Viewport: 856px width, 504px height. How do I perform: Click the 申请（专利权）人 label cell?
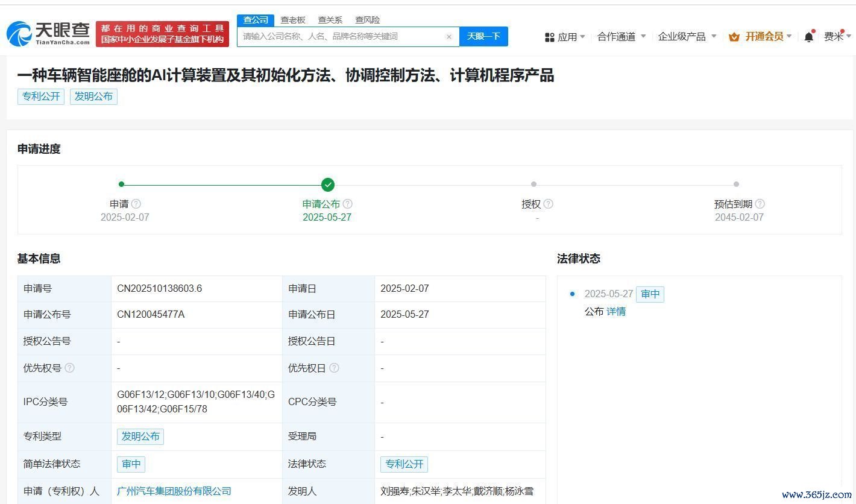pos(65,491)
